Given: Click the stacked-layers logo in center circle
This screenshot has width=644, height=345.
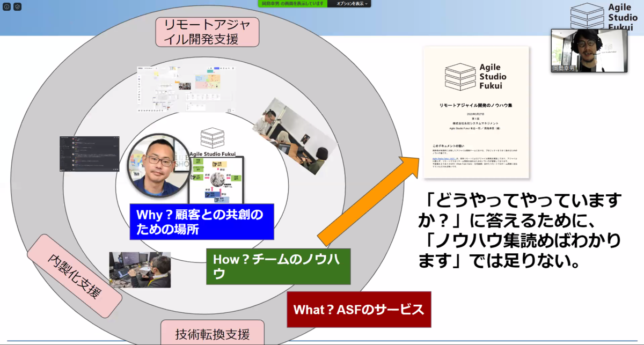Looking at the screenshot, I should coord(212,138).
